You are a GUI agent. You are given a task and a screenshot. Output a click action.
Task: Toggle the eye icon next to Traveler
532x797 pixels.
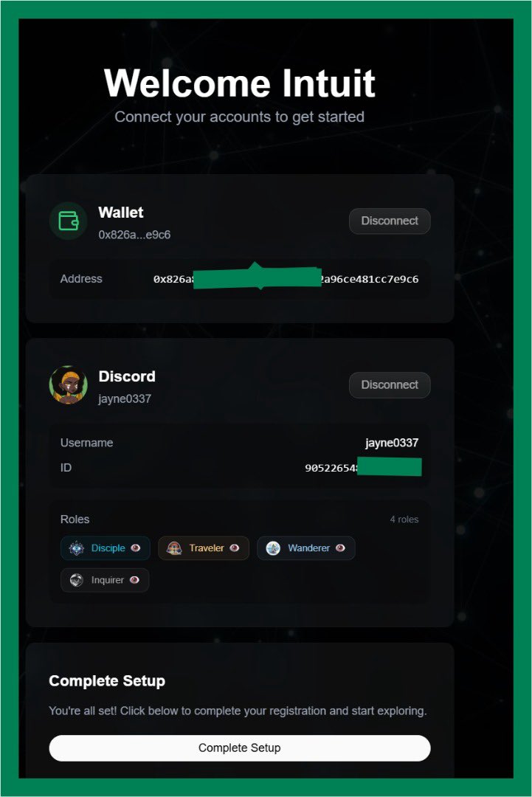[x=234, y=548]
